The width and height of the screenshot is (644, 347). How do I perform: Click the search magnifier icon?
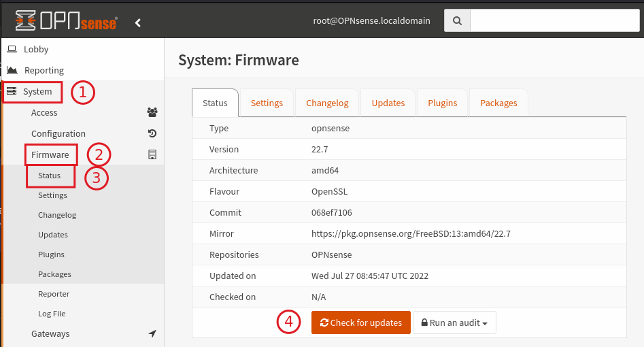457,20
